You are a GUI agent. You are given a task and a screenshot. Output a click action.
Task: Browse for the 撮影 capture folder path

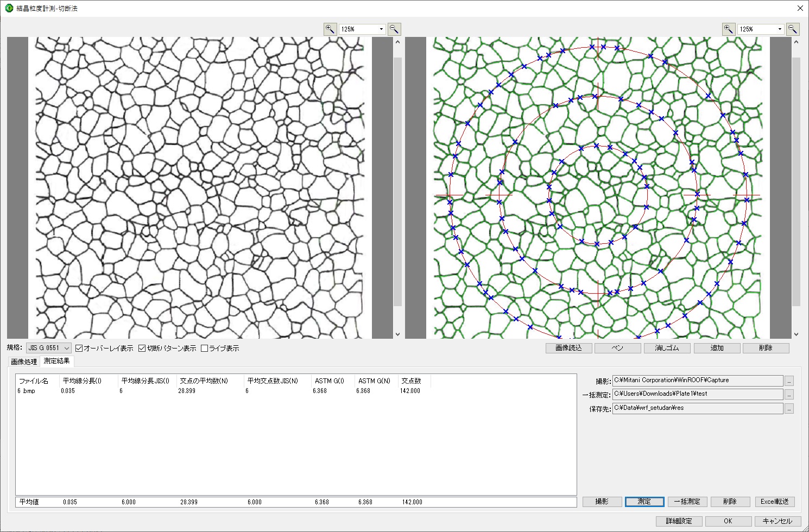(x=789, y=381)
